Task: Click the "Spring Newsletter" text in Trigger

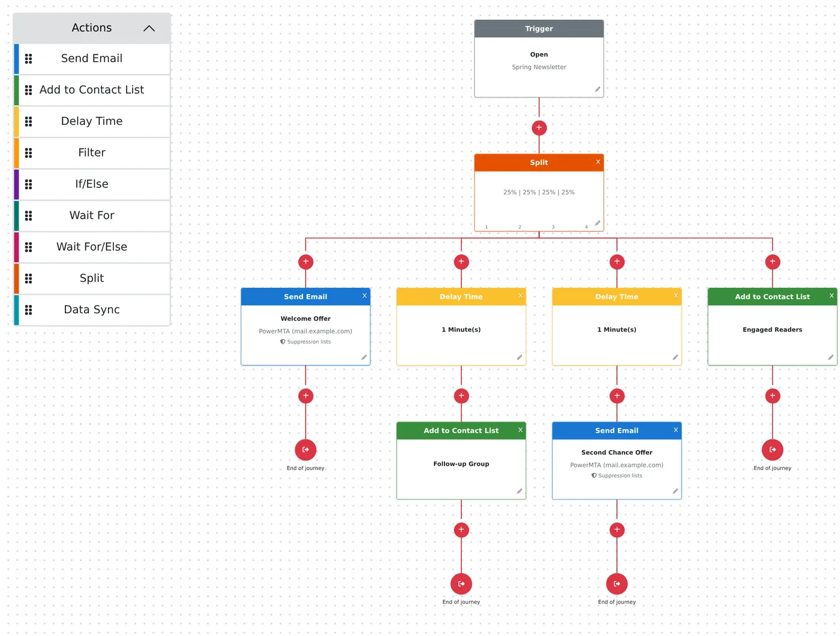Action: [x=539, y=67]
